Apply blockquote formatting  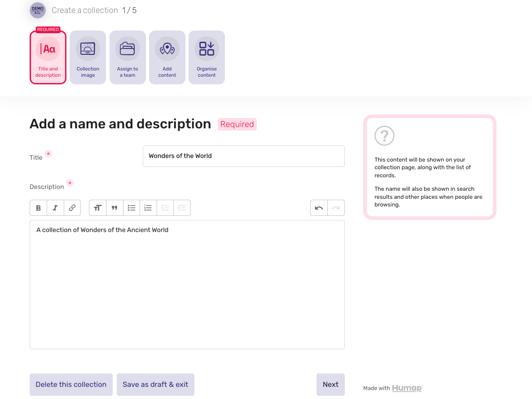114,207
